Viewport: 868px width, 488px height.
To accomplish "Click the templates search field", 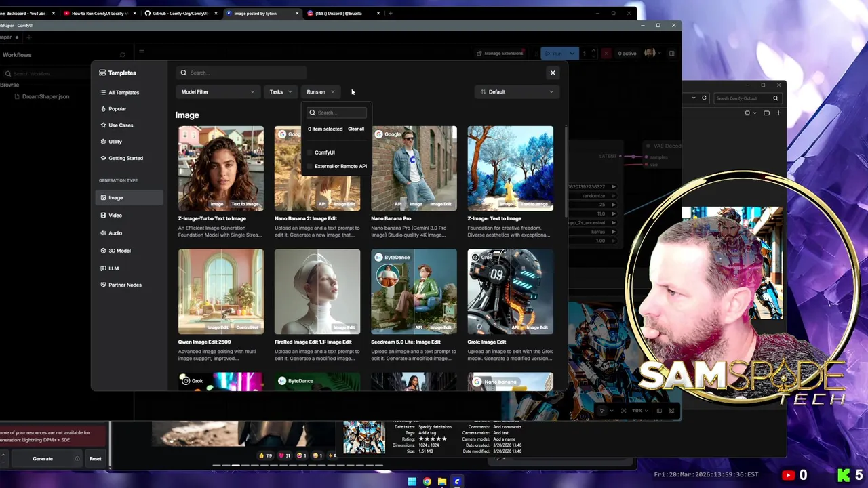I will coord(241,73).
